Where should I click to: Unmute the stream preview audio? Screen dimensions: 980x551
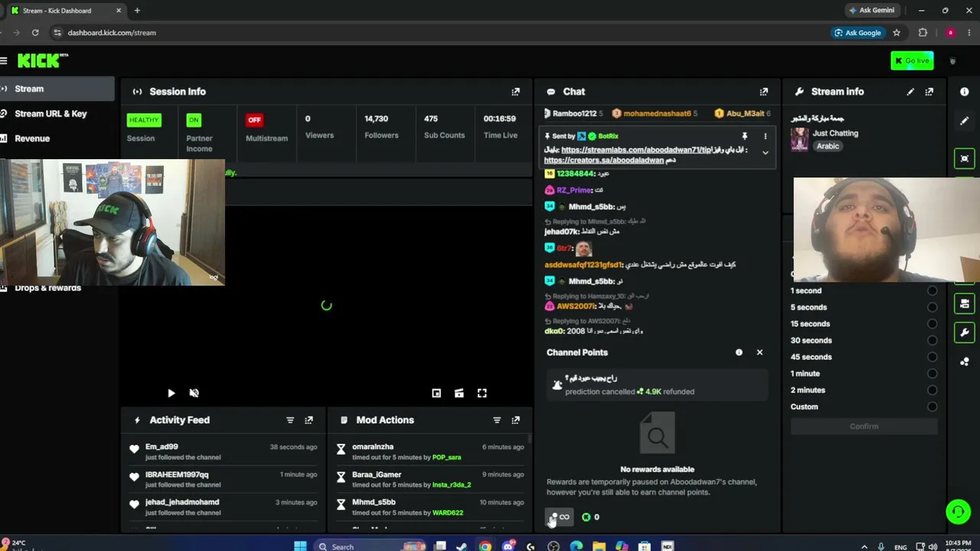194,393
